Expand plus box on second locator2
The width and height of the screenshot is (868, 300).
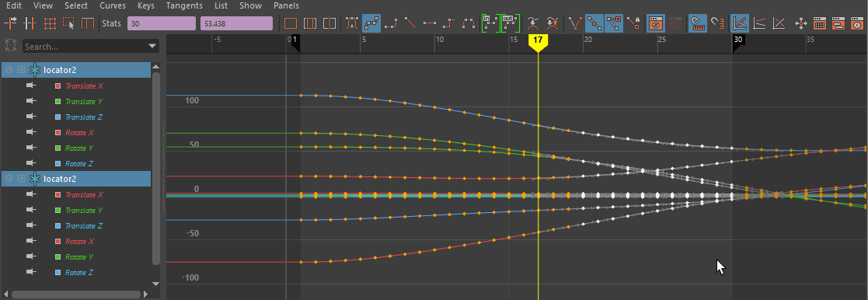(x=21, y=178)
